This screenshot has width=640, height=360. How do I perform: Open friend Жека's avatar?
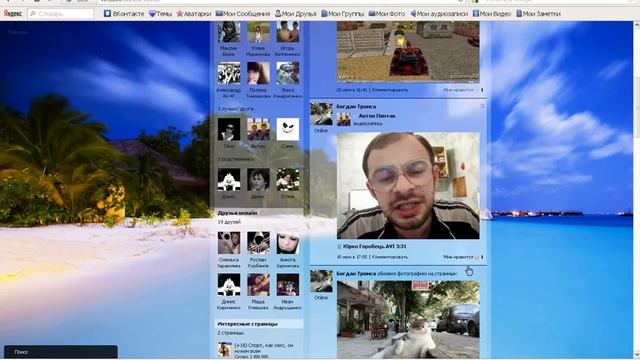pos(288,73)
